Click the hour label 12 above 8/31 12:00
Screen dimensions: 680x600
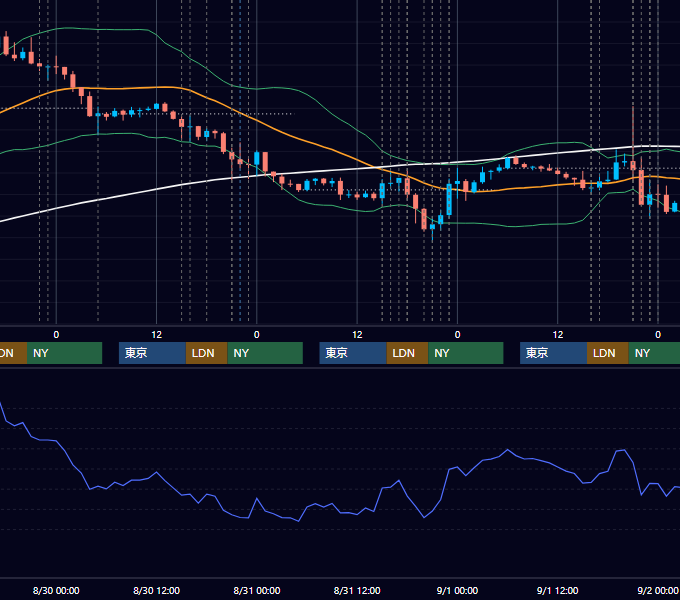(x=357, y=335)
